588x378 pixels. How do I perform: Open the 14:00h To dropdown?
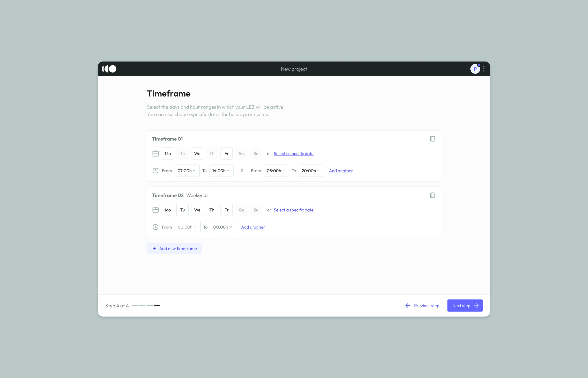click(221, 171)
